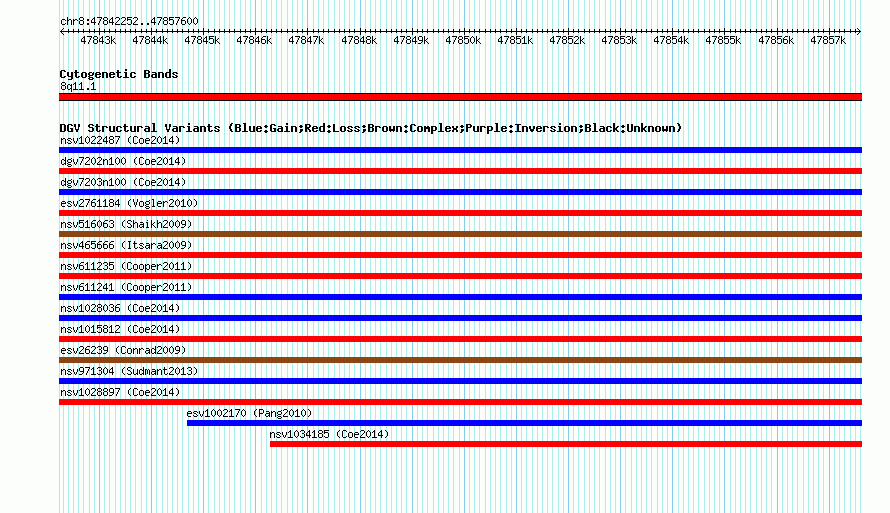890x513 pixels.
Task: Open variant label nsv1015812 (Coe2014)
Action: click(120, 329)
